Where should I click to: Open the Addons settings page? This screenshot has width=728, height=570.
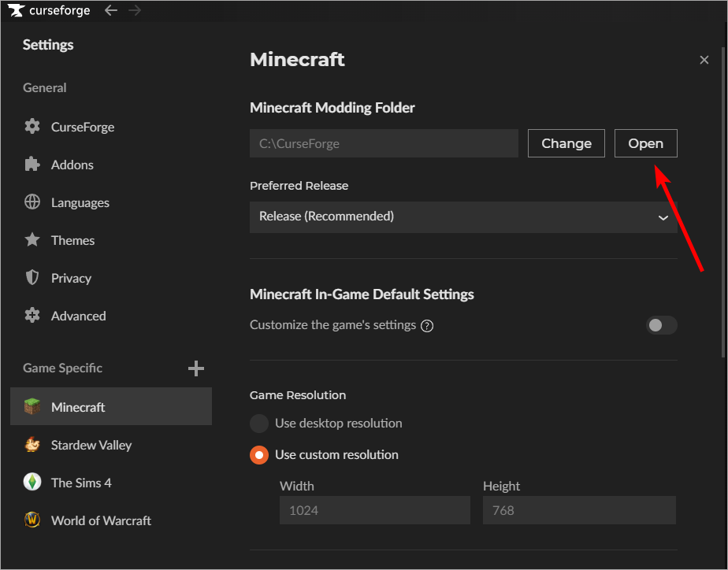111,165
